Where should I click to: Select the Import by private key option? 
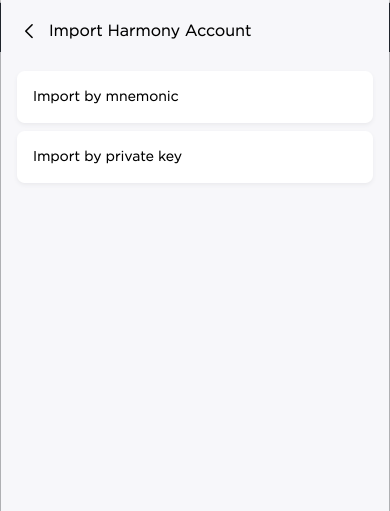pyautogui.click(x=195, y=157)
